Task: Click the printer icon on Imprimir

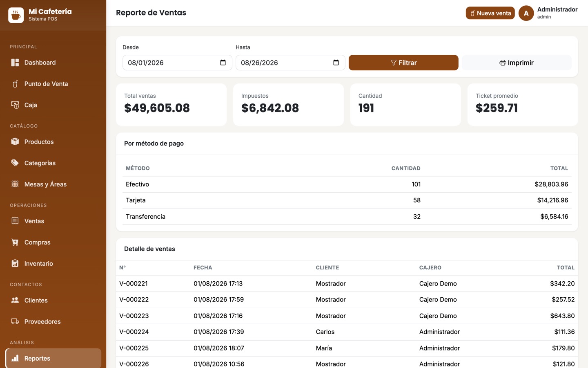Action: 503,63
